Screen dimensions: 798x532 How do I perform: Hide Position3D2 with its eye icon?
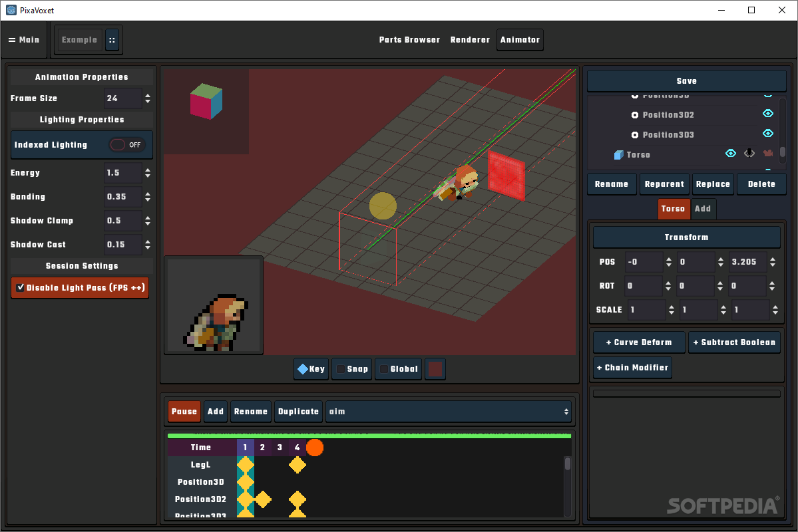(x=768, y=114)
